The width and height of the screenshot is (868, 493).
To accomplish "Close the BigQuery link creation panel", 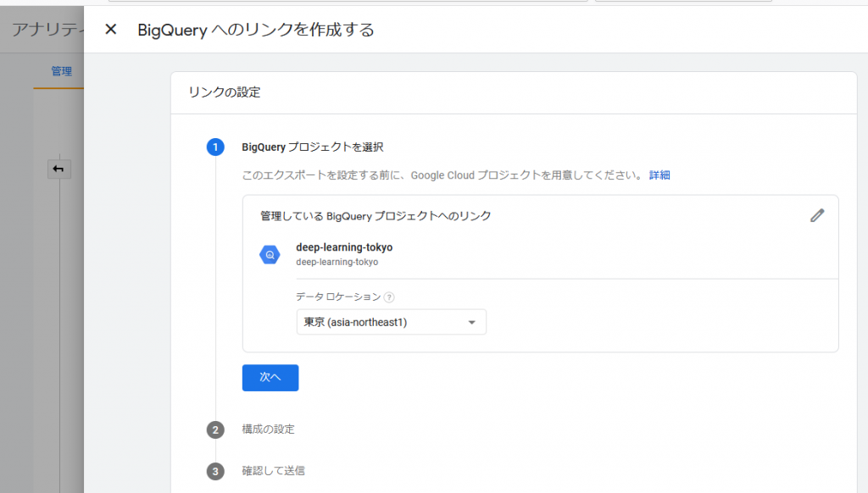I will pyautogui.click(x=111, y=30).
